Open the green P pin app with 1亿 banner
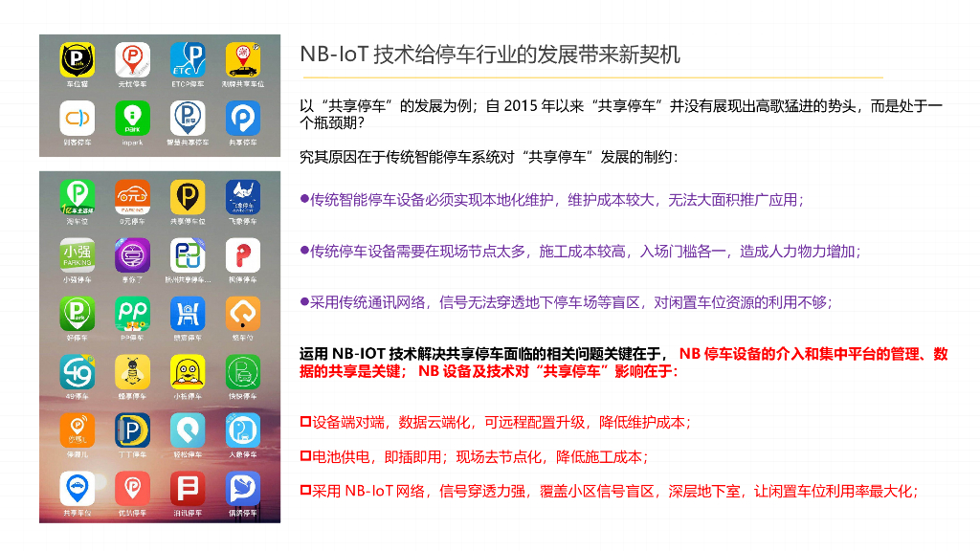 click(77, 197)
